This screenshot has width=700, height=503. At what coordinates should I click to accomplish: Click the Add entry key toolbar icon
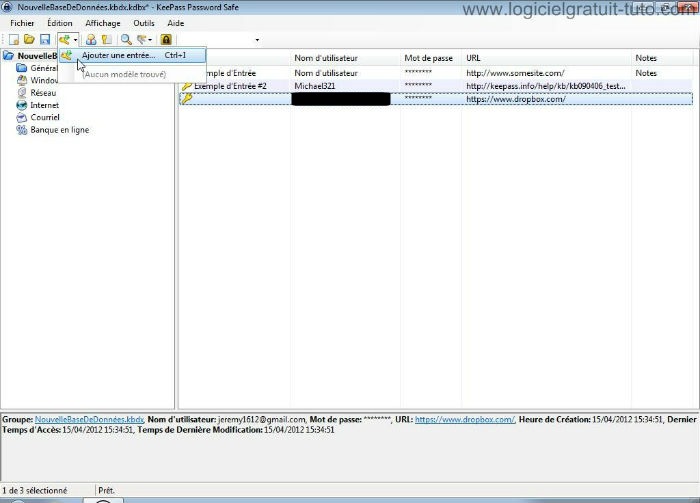[x=64, y=40]
